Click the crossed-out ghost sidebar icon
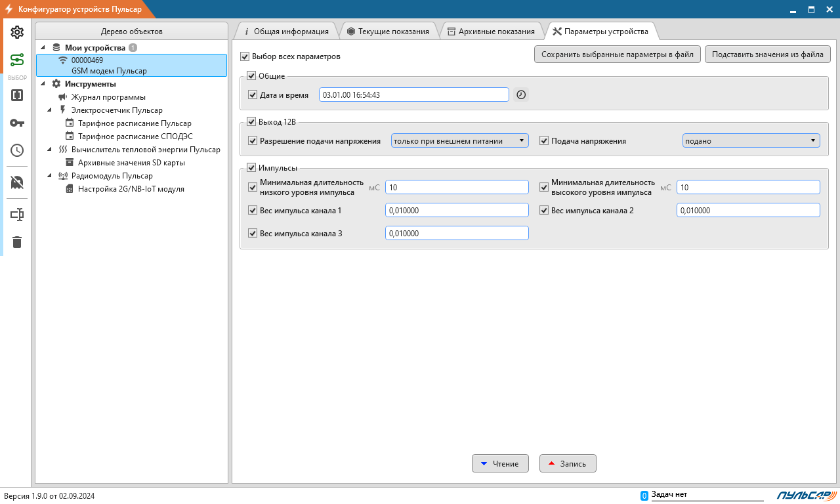Viewport: 840px width, 504px height. point(17,182)
